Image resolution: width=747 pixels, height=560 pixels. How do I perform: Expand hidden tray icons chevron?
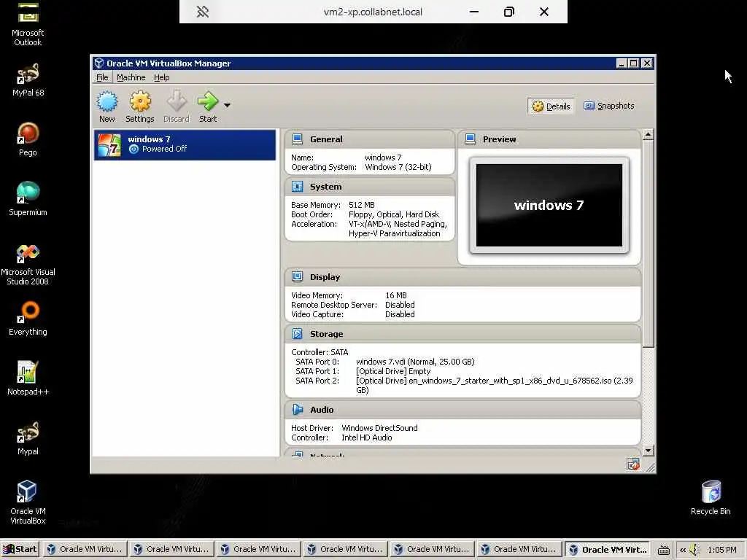683,550
